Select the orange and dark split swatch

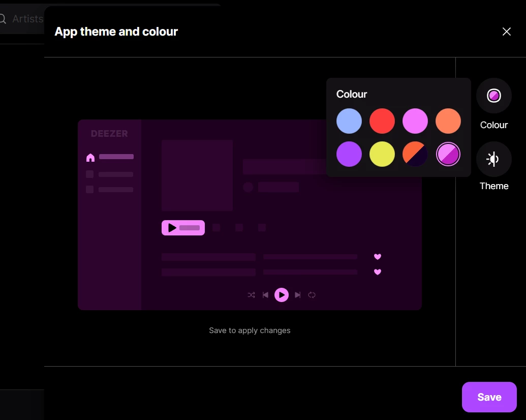point(415,154)
